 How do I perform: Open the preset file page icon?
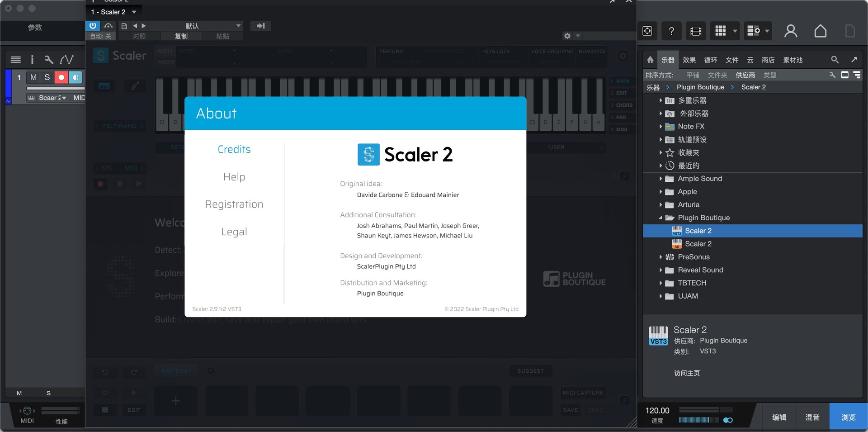click(124, 26)
